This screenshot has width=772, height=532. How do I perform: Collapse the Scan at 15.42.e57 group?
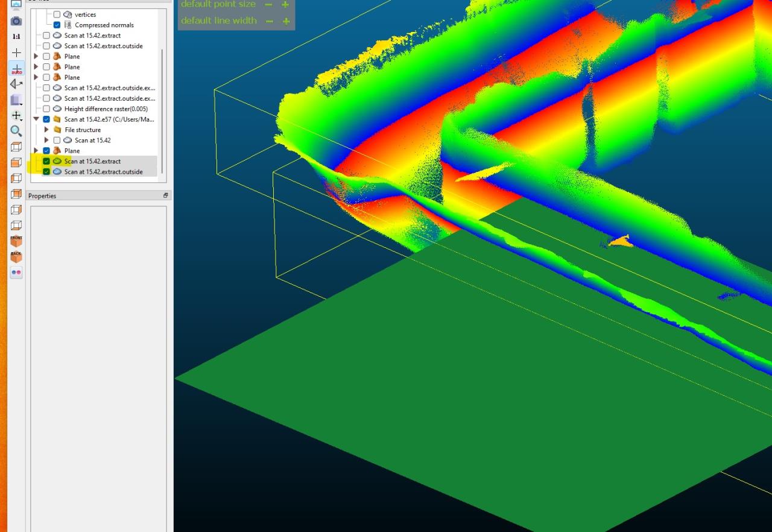pos(36,119)
